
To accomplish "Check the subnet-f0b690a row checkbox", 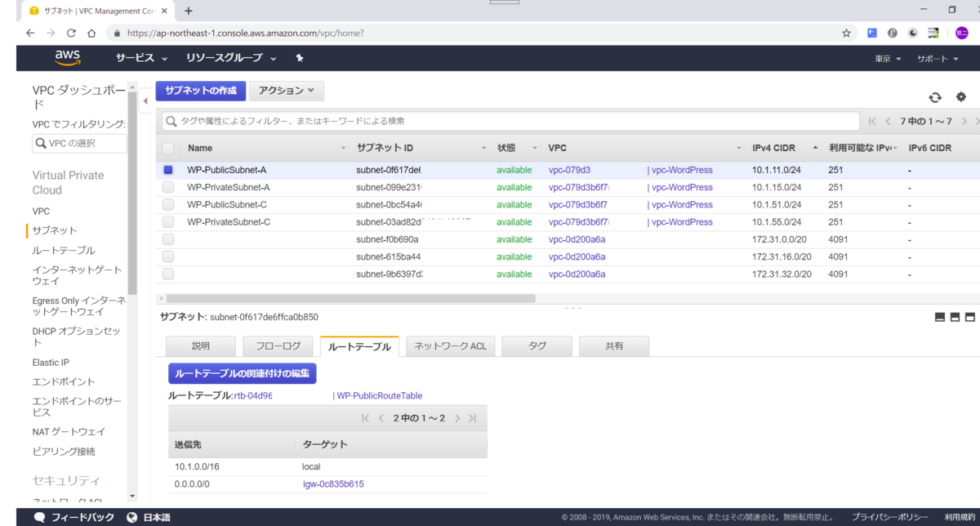I will (x=168, y=238).
